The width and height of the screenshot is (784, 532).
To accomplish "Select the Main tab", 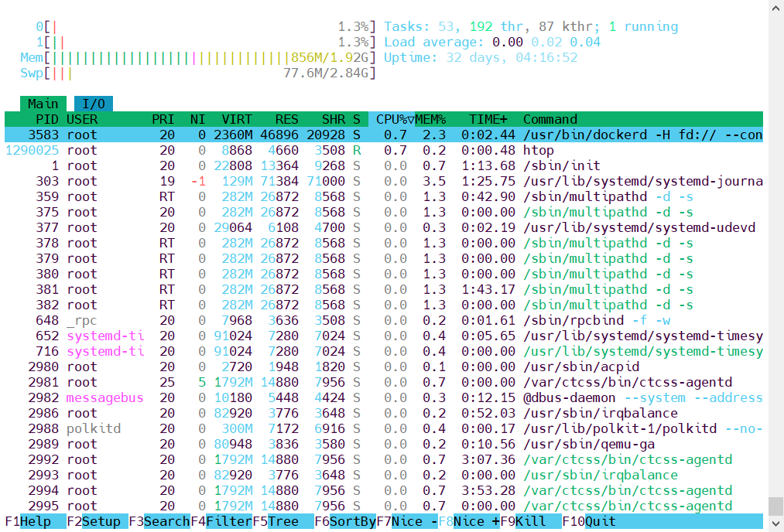I will click(x=43, y=104).
